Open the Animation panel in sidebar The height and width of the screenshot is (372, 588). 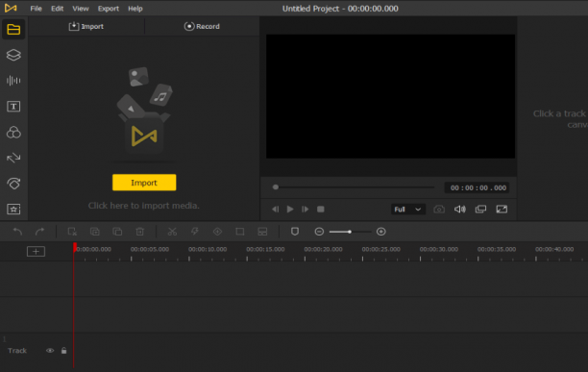click(x=13, y=184)
